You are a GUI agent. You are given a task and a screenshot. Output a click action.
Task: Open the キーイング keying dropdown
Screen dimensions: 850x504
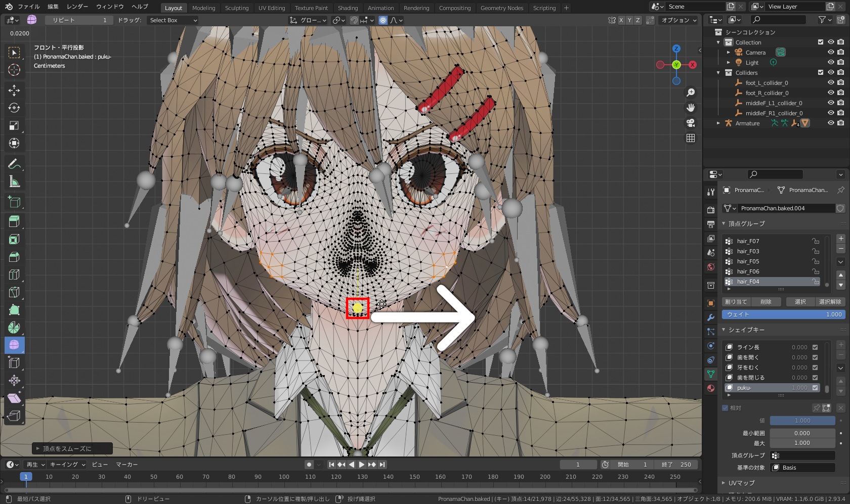coord(68,465)
